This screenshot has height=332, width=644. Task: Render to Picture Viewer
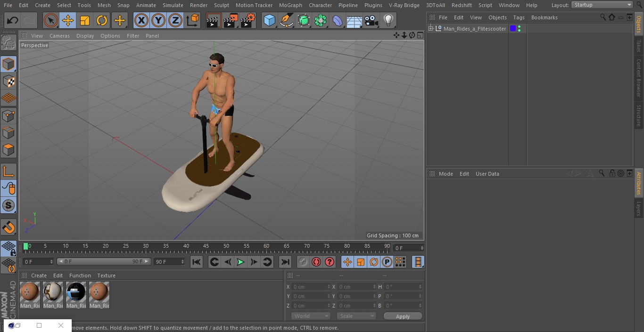tap(231, 20)
